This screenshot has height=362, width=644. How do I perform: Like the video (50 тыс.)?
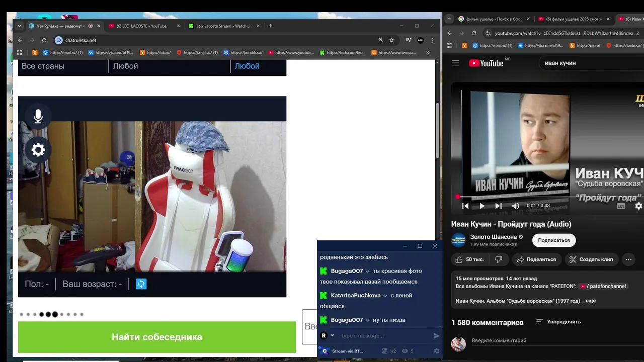[469, 259]
